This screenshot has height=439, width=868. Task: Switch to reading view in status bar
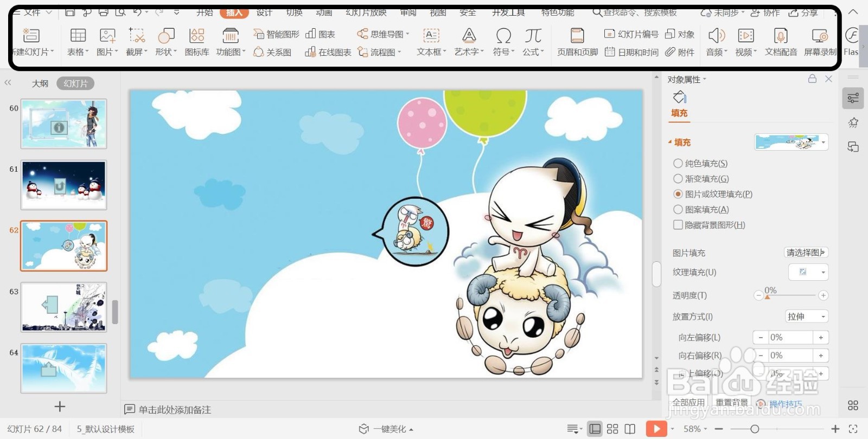tap(630, 429)
